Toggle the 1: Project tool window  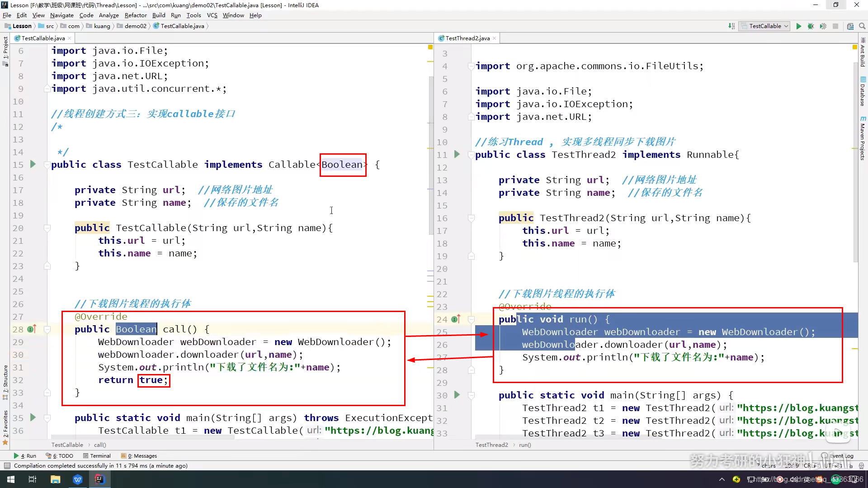pyautogui.click(x=5, y=51)
